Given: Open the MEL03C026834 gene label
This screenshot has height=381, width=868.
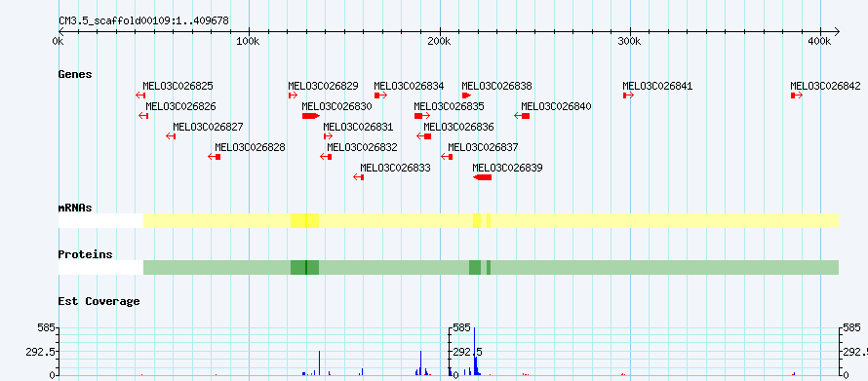Looking at the screenshot, I should pyautogui.click(x=409, y=87).
